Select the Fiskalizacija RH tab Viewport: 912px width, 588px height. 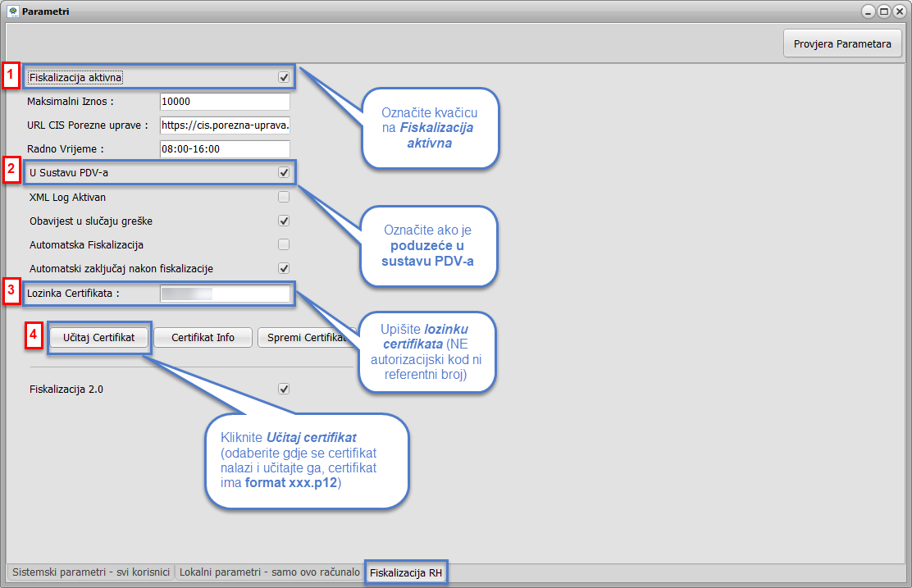405,572
